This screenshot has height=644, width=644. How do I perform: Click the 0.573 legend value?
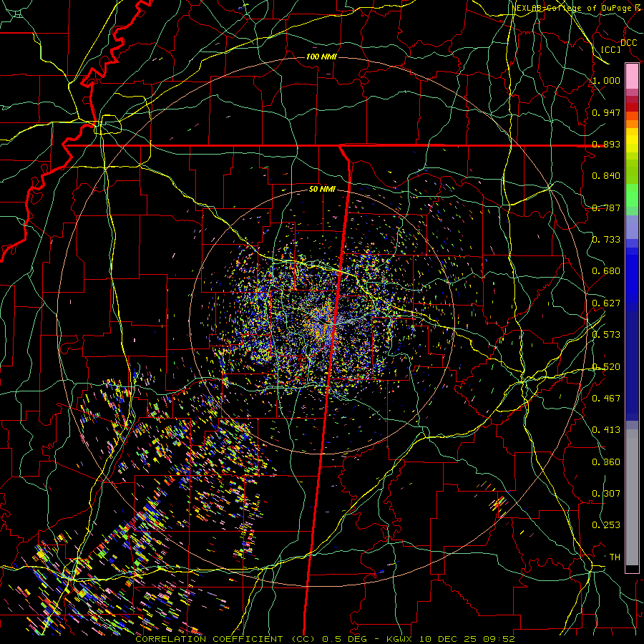pos(606,335)
